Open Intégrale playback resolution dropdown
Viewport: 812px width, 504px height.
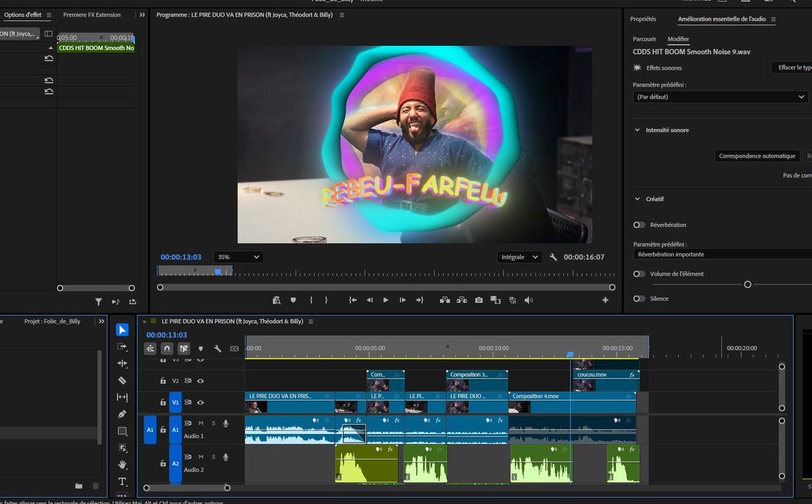[x=519, y=257]
